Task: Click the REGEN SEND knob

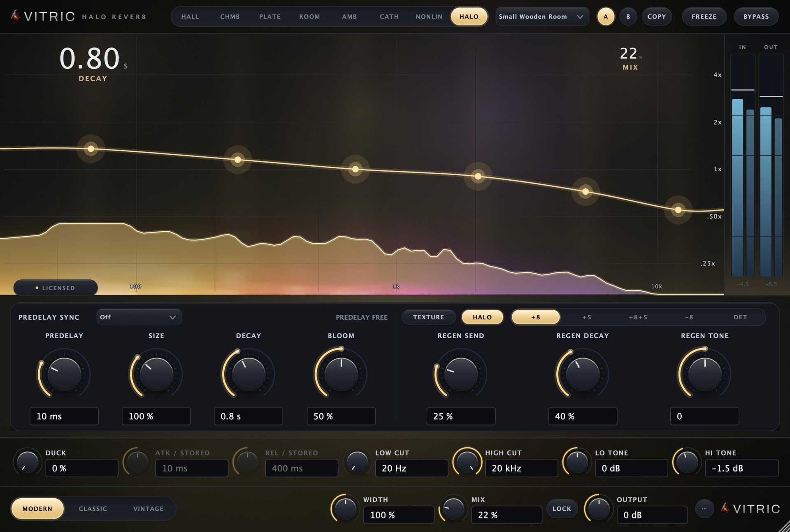Action: [x=461, y=374]
